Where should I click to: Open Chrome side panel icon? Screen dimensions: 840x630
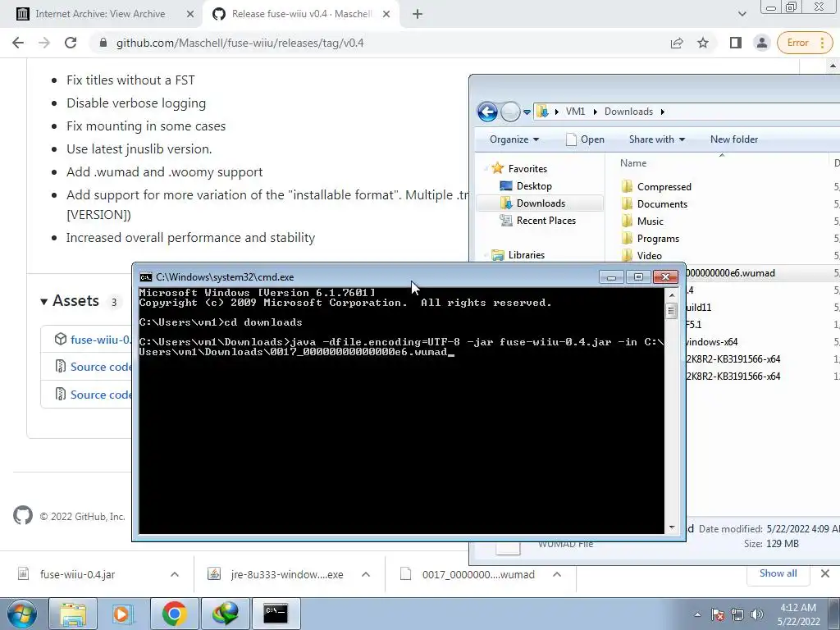[736, 43]
